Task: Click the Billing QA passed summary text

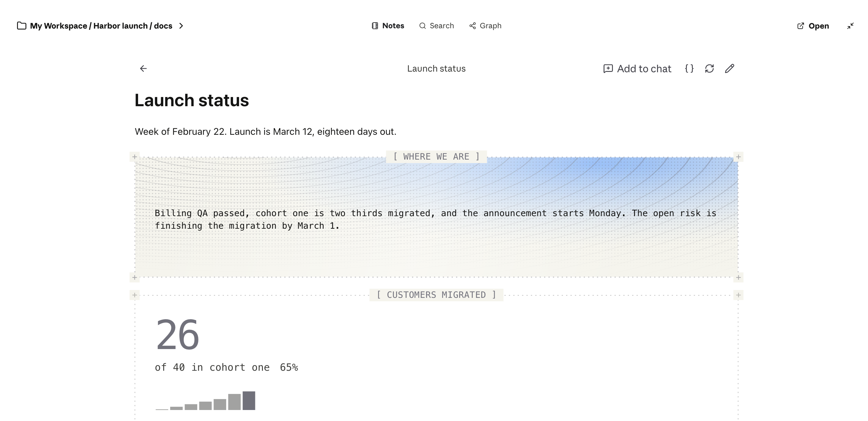Action: (435, 219)
